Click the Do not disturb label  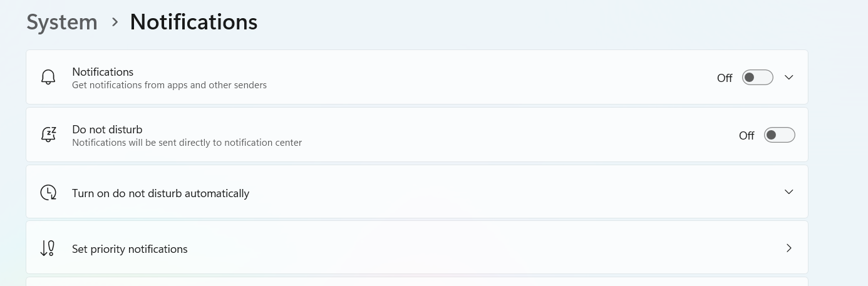tap(107, 130)
